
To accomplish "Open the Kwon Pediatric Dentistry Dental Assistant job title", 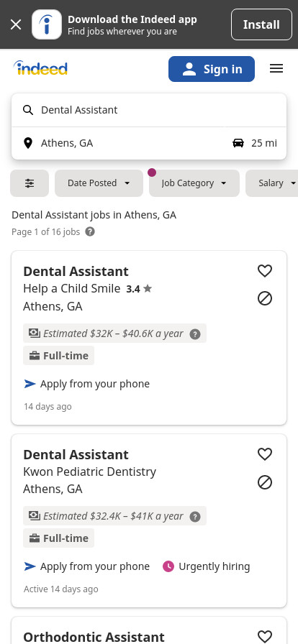I will click(x=76, y=455).
